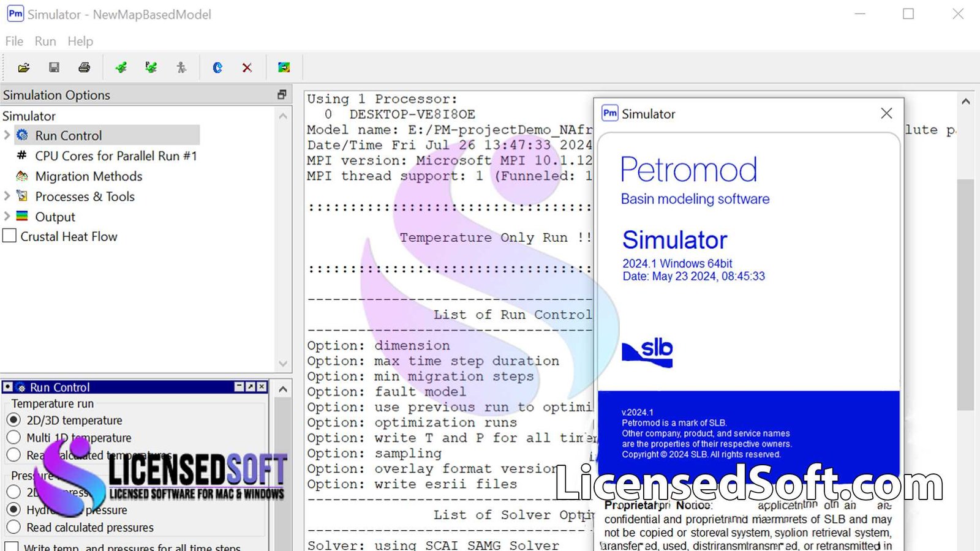Click the Run Control panel scrollbar thumb
980x551 pixels.
[283, 474]
